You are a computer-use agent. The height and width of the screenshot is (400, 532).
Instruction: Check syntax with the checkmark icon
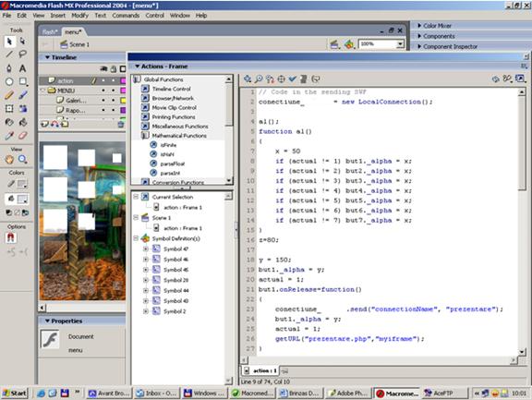tap(292, 79)
